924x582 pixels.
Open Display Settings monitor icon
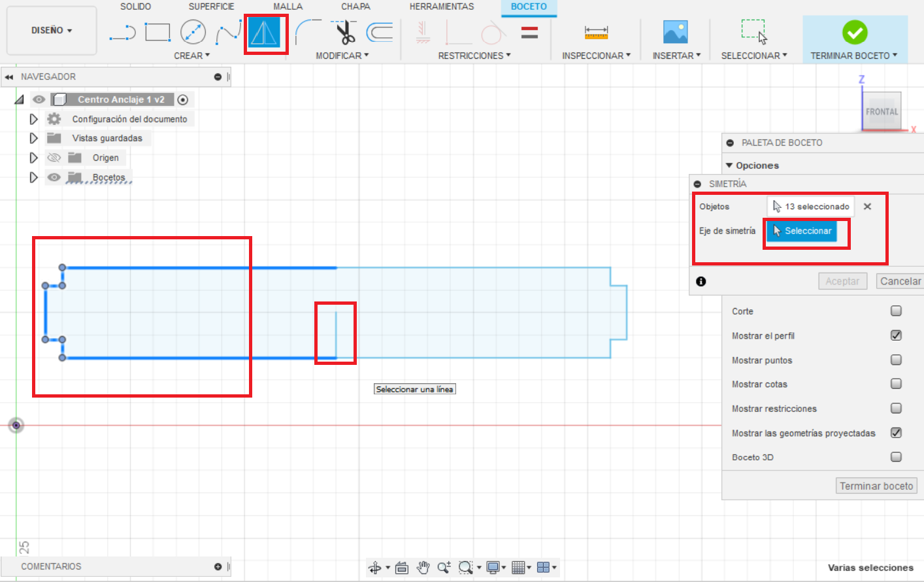pos(493,568)
